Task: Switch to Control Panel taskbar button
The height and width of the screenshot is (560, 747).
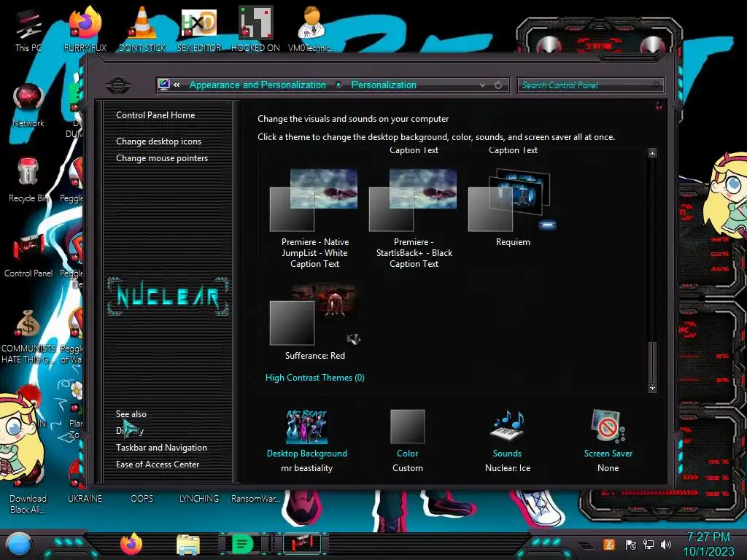Action: pos(302,544)
